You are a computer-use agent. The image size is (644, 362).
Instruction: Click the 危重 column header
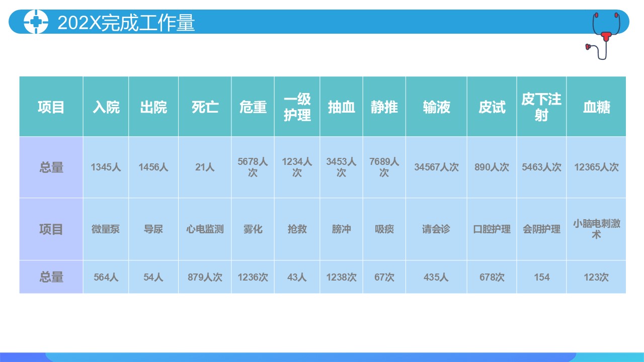point(253,107)
